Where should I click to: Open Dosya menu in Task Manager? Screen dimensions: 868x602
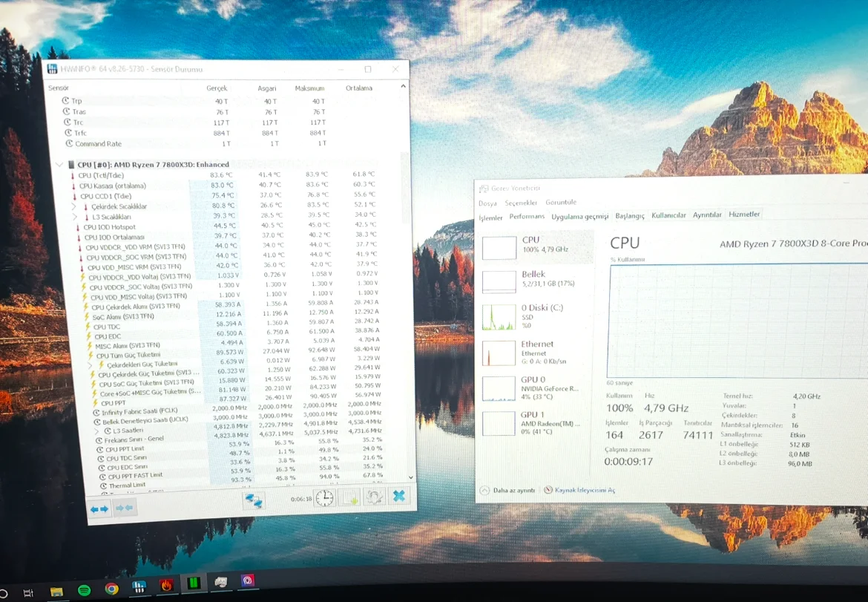pos(487,203)
